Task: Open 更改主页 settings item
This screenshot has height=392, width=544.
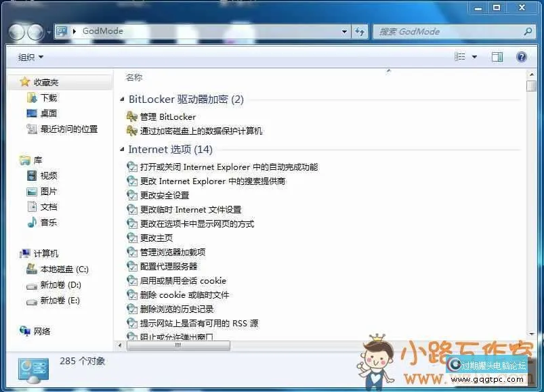Action: [156, 238]
